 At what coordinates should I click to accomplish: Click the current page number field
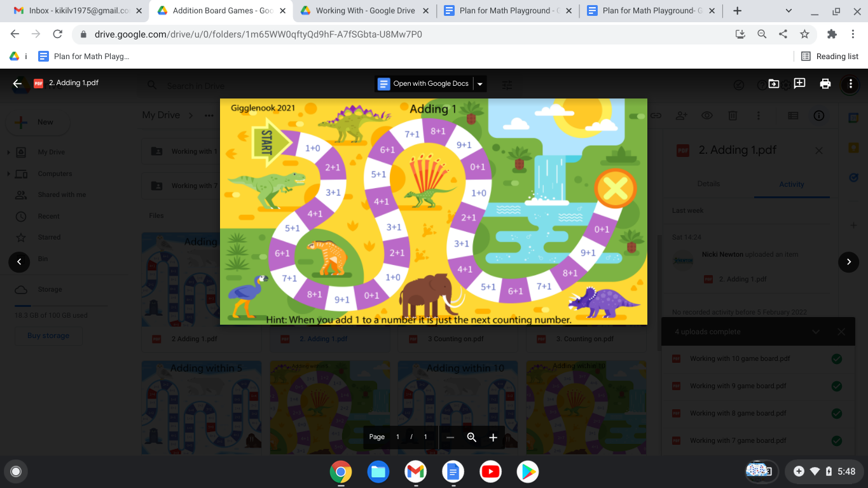397,437
